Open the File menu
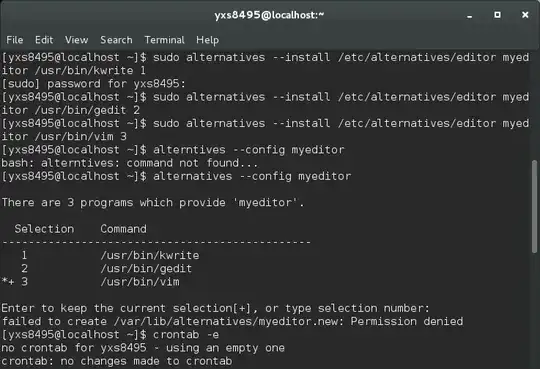 [14, 40]
